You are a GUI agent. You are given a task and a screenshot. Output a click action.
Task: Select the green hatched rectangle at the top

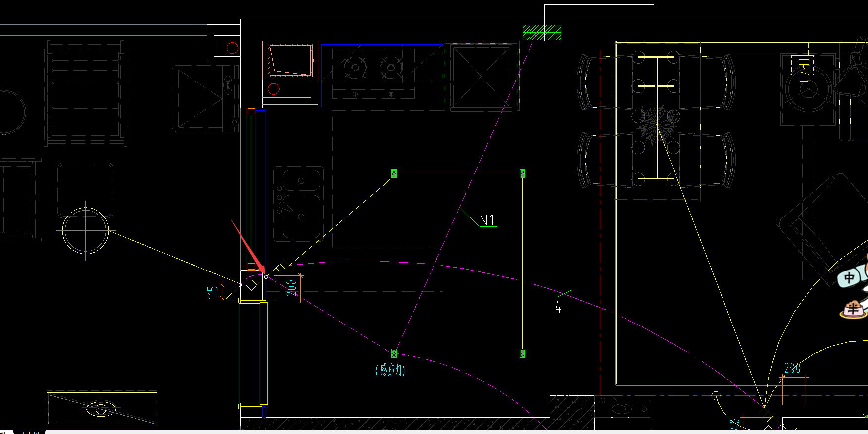542,32
